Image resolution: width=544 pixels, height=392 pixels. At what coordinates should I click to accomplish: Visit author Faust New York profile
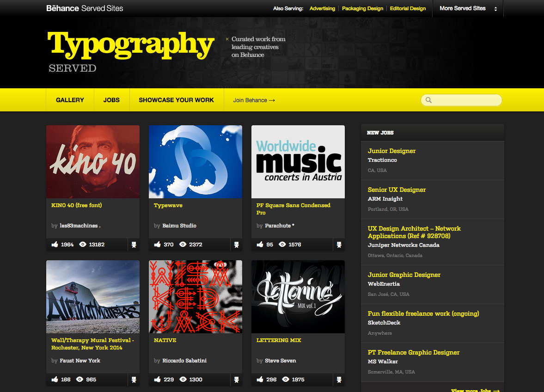click(x=80, y=361)
